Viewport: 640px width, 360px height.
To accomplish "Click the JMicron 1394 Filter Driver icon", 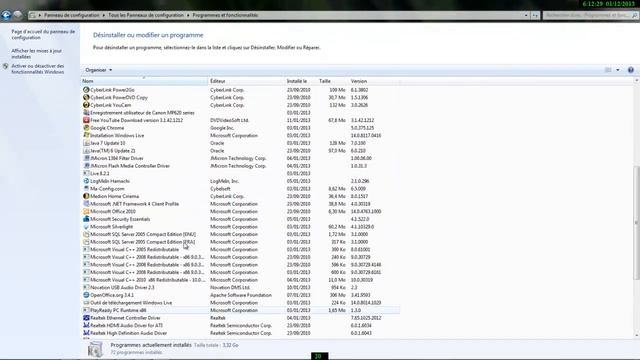I will point(86,158).
